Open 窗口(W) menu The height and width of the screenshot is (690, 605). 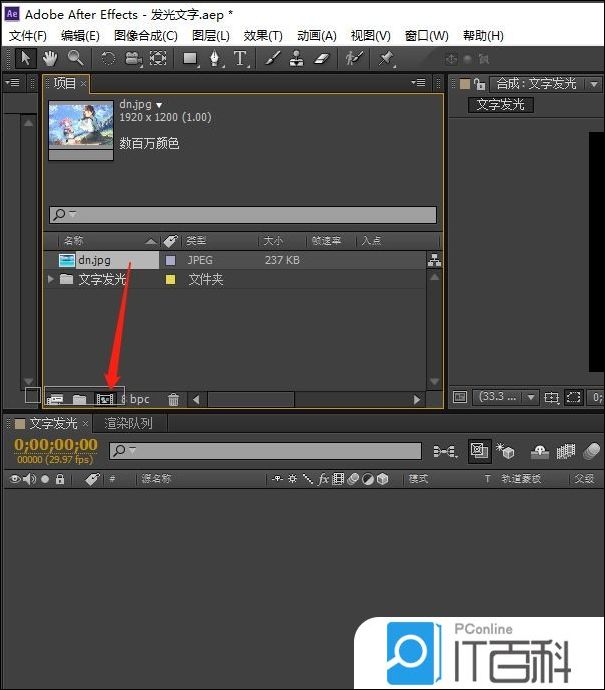426,36
